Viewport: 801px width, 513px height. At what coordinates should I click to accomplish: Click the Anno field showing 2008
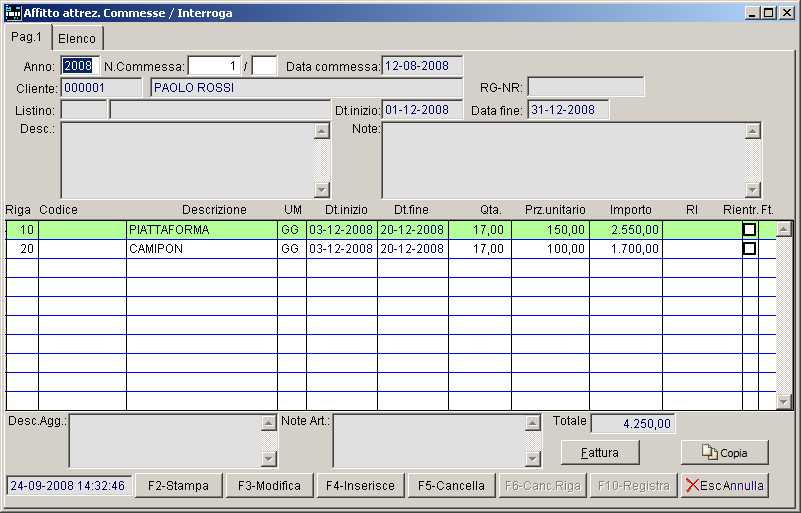coord(79,66)
